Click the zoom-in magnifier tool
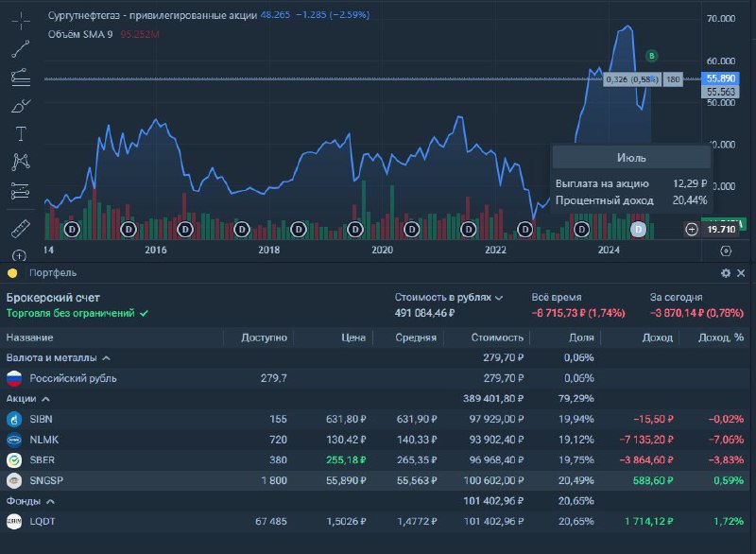 point(19,255)
